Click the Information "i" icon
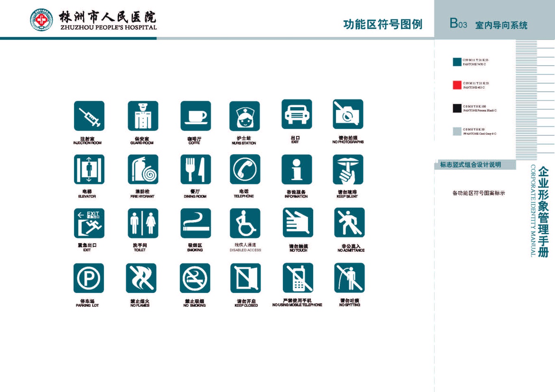Screen dimensions: 555x392 297,169
